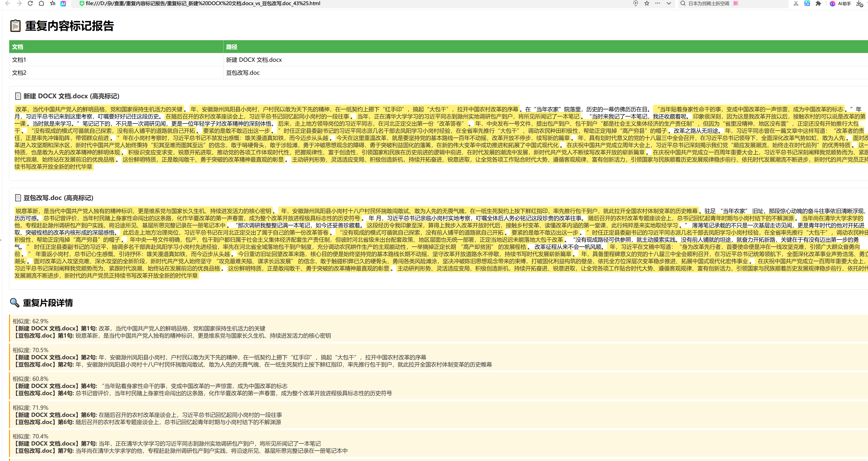Click the pink 新 badge in the search box

pos(736,3)
